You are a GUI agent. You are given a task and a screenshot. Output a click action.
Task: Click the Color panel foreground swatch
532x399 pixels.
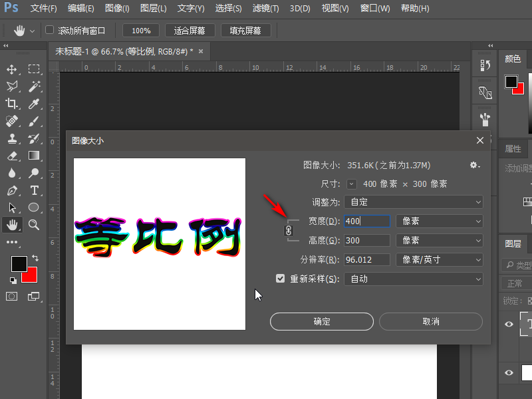coord(511,82)
